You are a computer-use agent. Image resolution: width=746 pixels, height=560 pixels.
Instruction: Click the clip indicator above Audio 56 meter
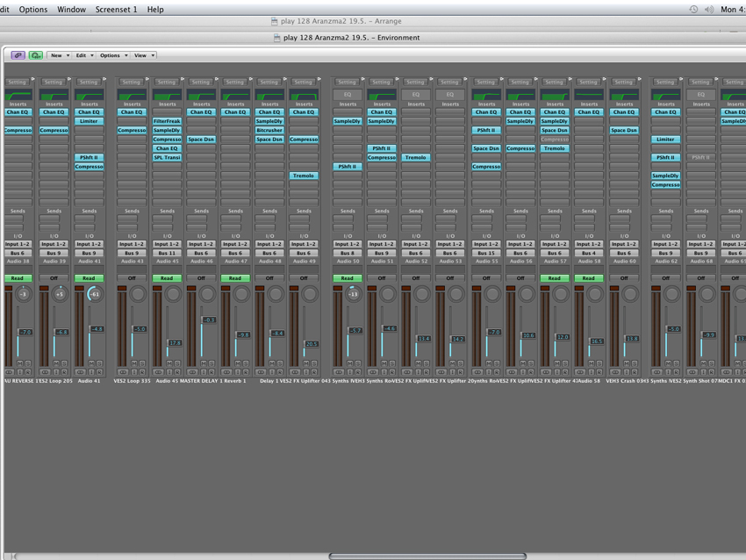click(511, 288)
